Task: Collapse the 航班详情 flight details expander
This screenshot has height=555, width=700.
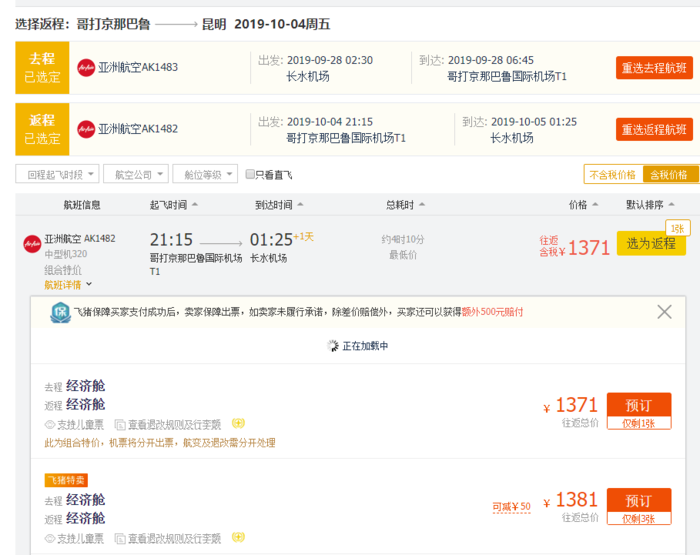Action: (68, 285)
